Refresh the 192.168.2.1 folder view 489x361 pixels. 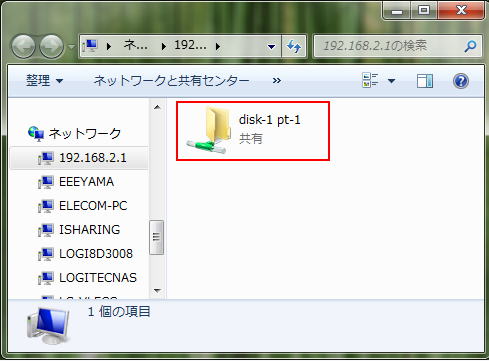click(294, 46)
